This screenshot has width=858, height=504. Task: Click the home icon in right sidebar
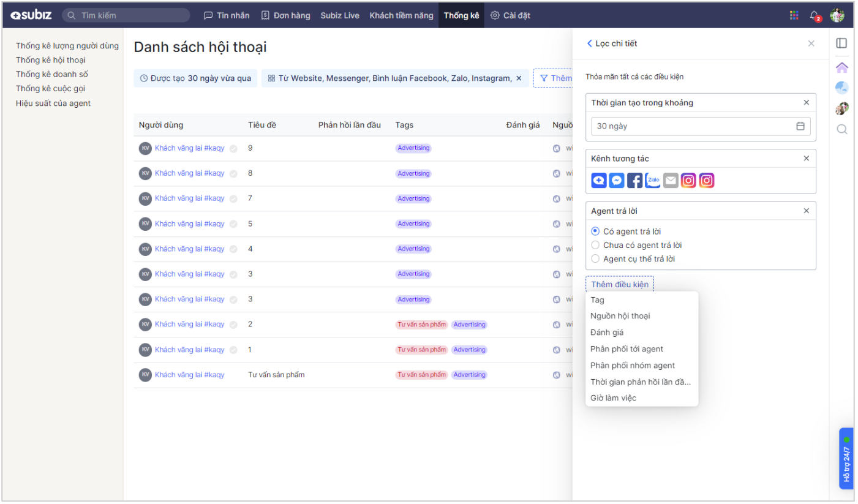(842, 67)
